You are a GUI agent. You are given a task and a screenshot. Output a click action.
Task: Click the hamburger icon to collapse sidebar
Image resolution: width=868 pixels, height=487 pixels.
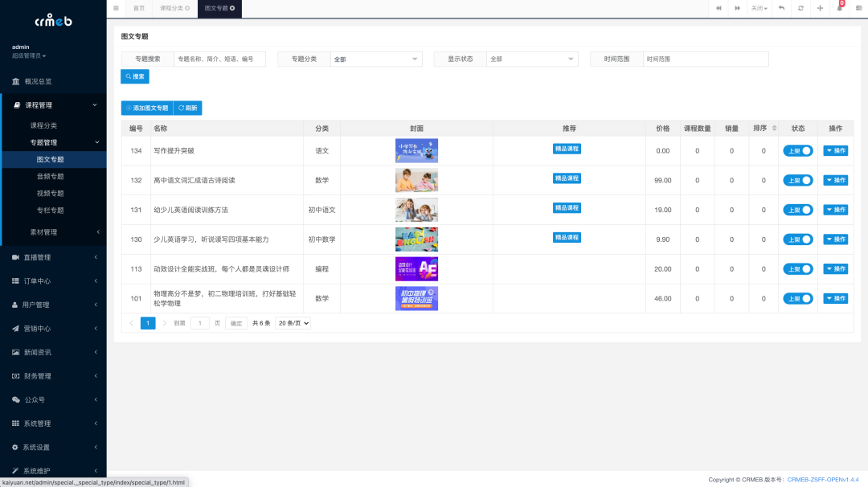(x=116, y=8)
